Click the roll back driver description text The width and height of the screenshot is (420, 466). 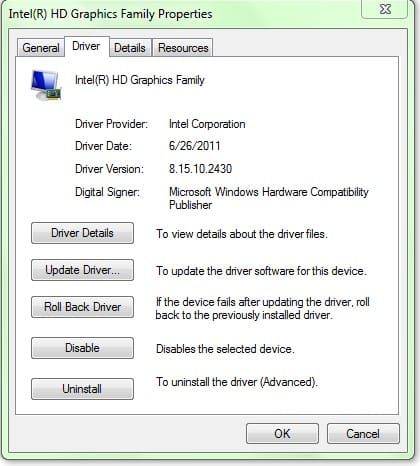262,308
